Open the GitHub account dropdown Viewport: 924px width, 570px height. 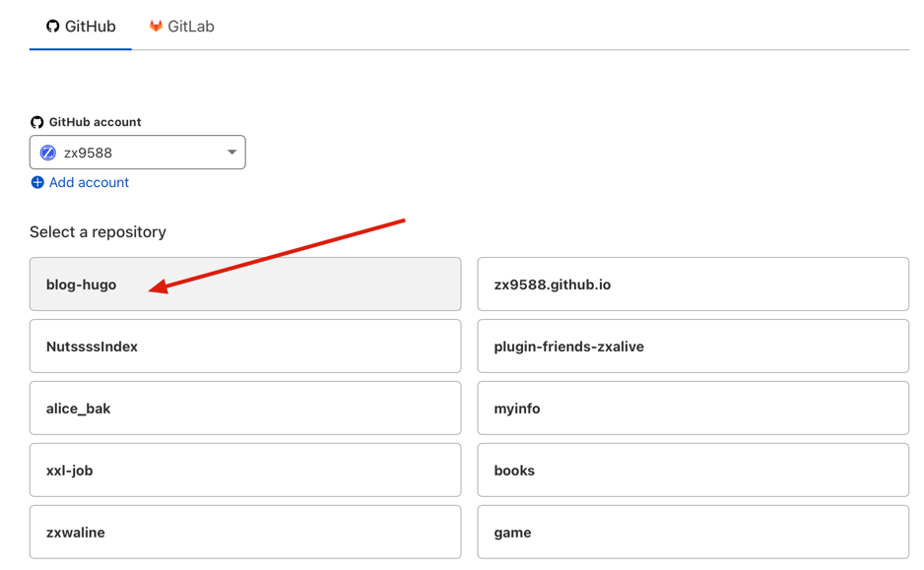click(137, 153)
